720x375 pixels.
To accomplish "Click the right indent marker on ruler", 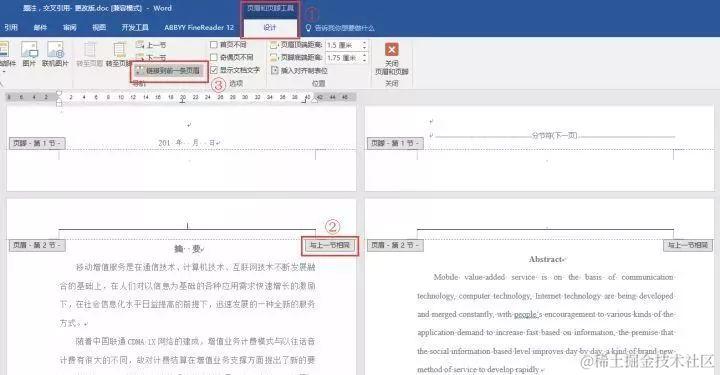I will 315,99.
